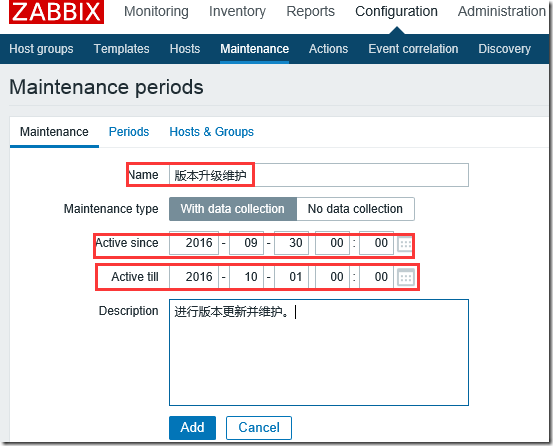Click Active since minute field
The height and width of the screenshot is (446, 553).
pos(377,243)
